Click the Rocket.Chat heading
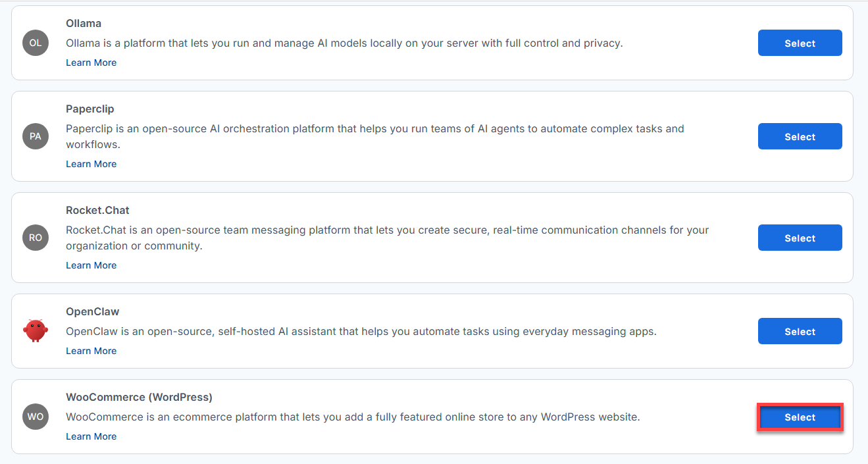 [97, 210]
